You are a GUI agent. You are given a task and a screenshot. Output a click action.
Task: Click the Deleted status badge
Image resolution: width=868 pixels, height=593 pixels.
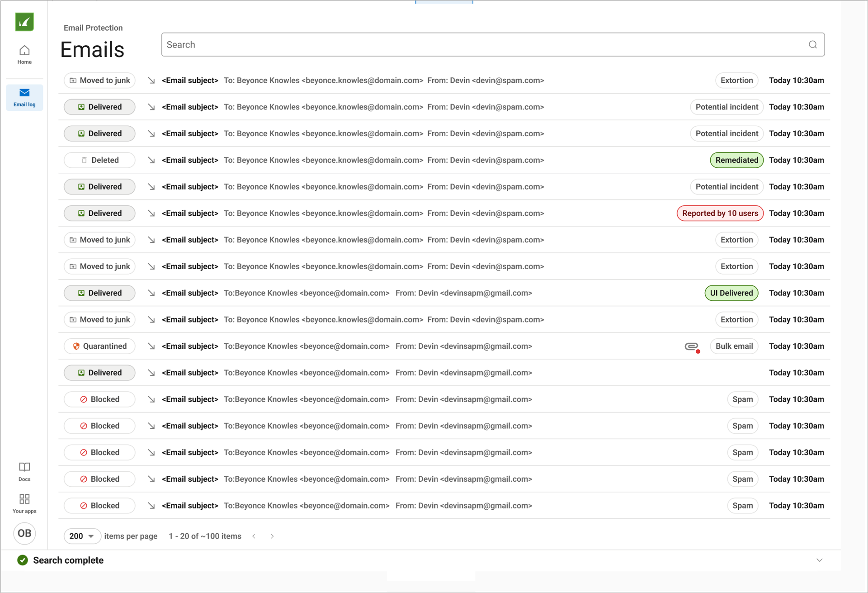(x=99, y=160)
